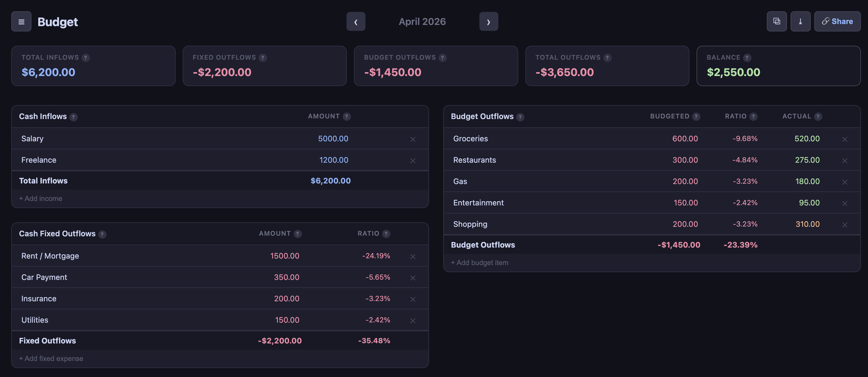Edit the Groceries budgeted amount of 600.00
Viewport: 868px width, 377px height.
(685, 139)
